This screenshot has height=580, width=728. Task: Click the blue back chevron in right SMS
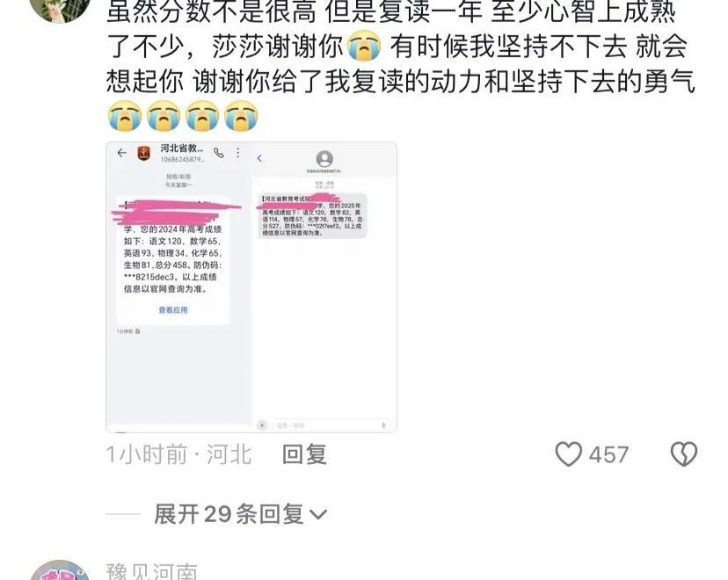point(259,158)
